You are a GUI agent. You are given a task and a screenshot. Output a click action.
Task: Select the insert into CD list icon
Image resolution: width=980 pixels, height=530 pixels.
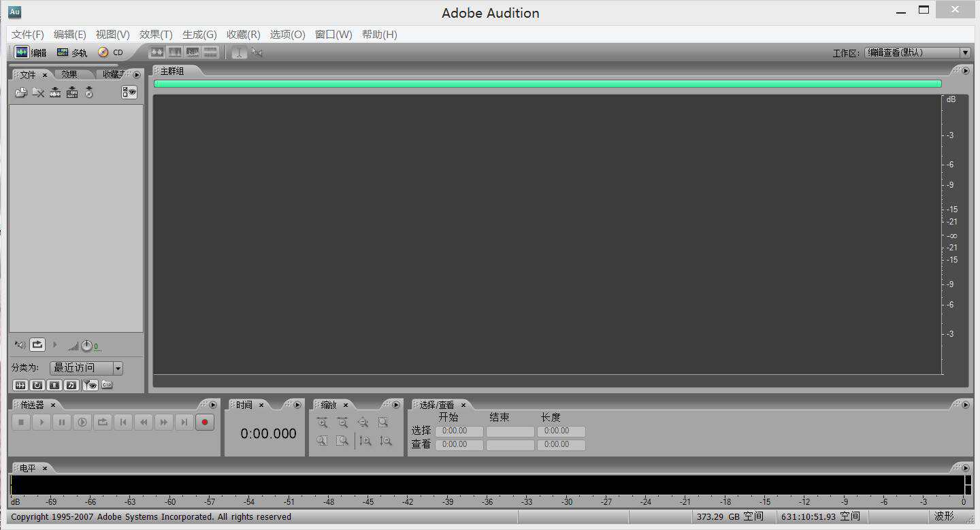pyautogui.click(x=88, y=93)
